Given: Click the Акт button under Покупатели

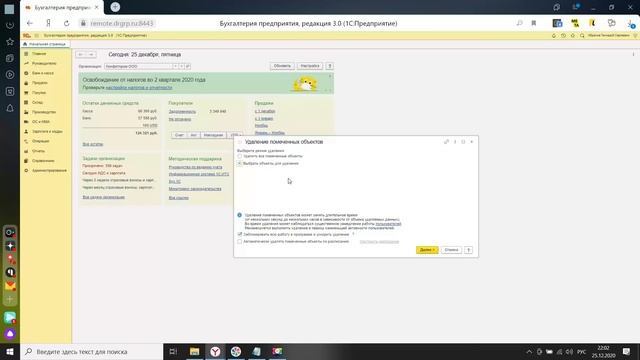Looking at the screenshot, I should pos(193,135).
